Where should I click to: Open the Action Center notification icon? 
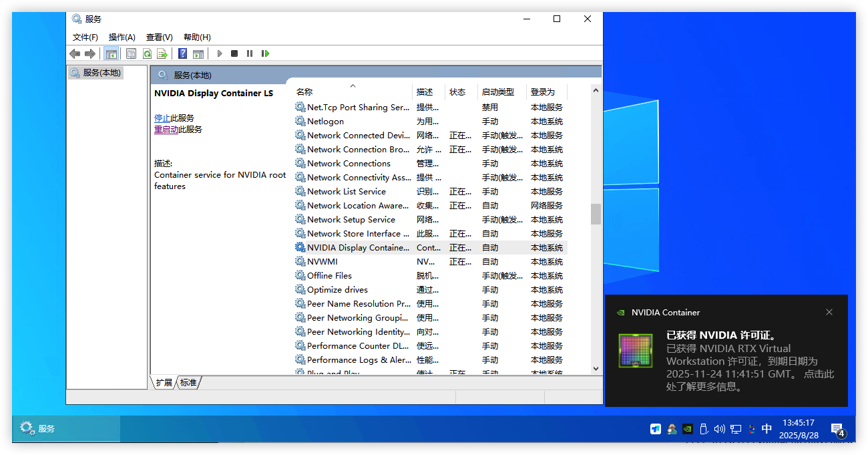[837, 430]
